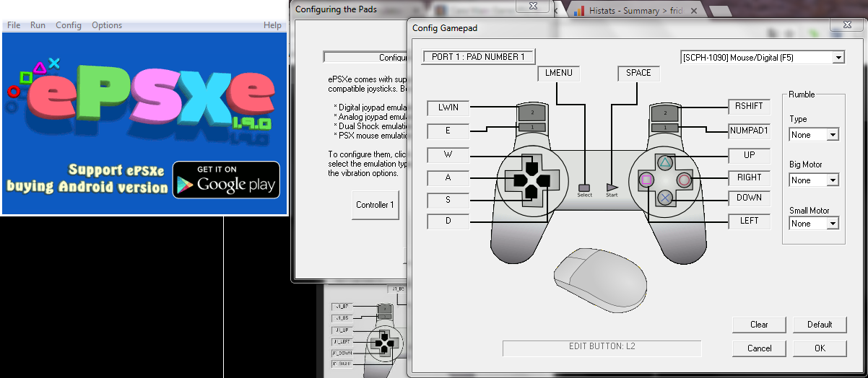Click the Select button on gamepad image

pyautogui.click(x=584, y=188)
